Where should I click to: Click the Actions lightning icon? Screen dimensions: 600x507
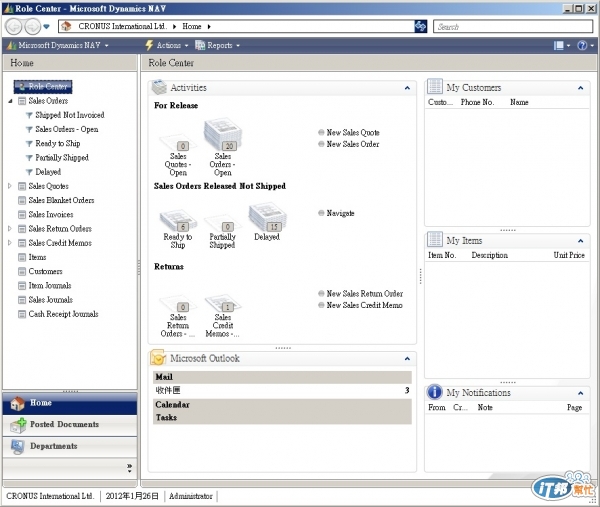[149, 45]
